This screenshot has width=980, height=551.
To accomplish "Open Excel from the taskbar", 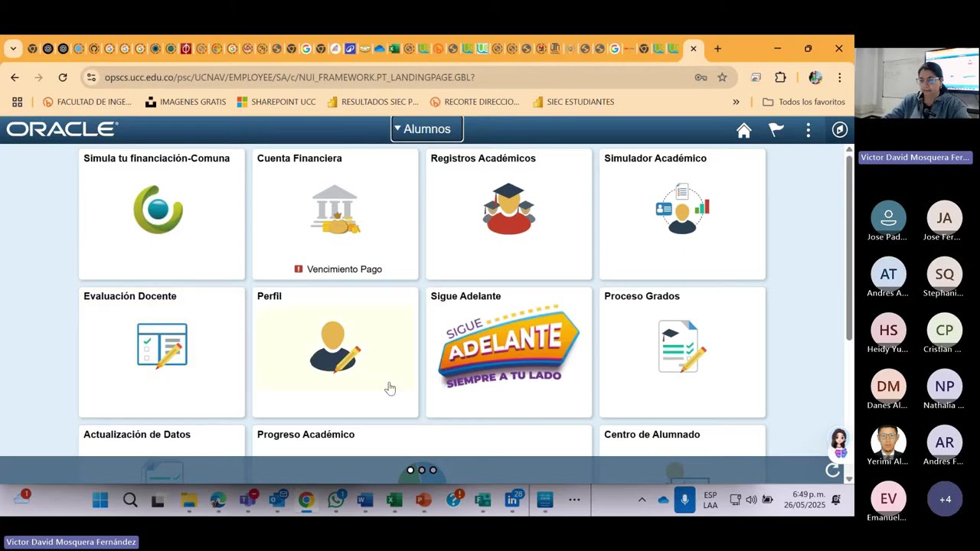I will pos(394,500).
